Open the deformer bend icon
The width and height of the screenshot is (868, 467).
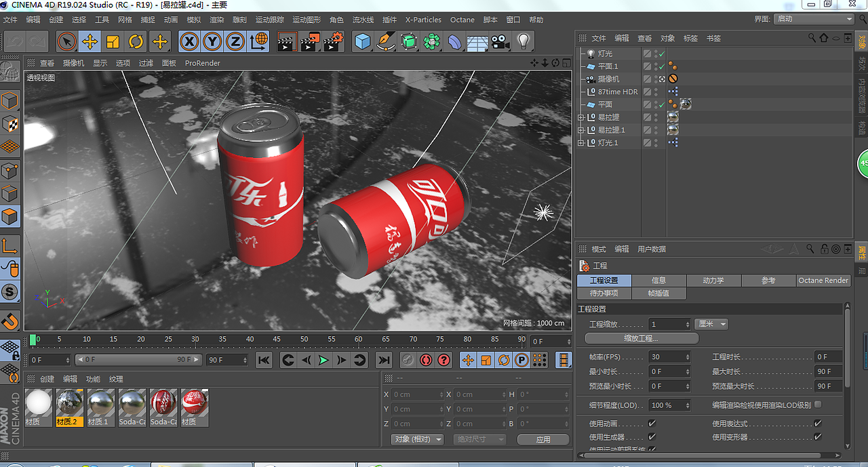(454, 42)
